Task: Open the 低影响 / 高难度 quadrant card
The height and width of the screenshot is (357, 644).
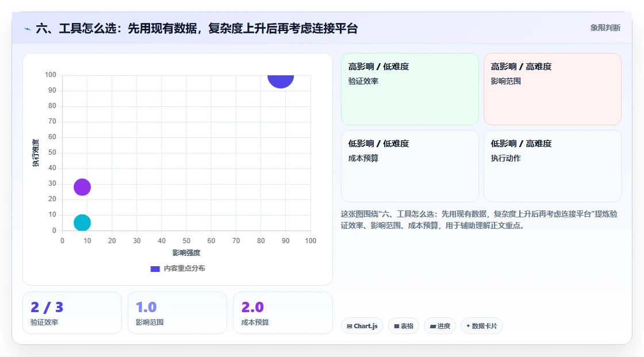Action: coord(553,166)
